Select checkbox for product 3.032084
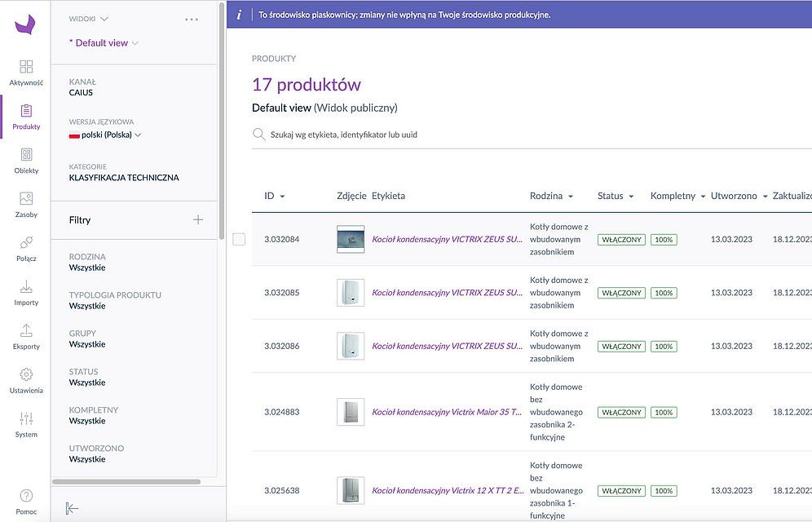 [239, 239]
